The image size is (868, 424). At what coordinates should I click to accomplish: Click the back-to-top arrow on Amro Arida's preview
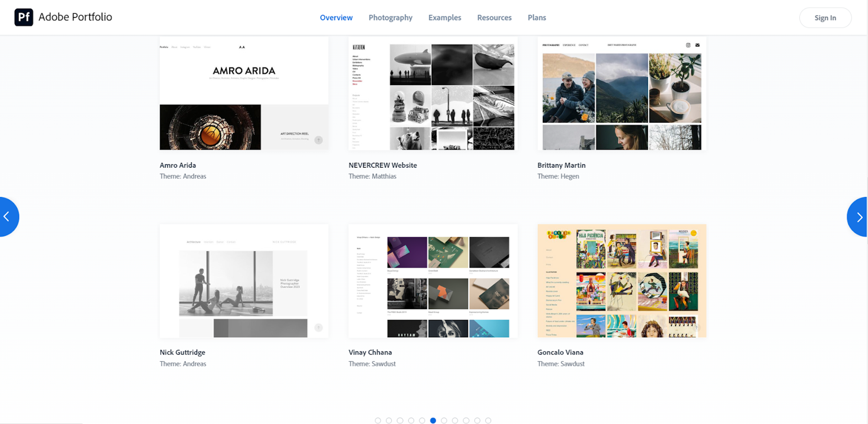coord(318,140)
